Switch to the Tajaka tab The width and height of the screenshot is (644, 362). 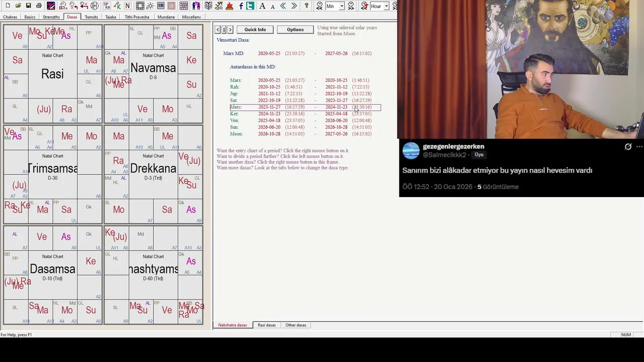pos(111,17)
